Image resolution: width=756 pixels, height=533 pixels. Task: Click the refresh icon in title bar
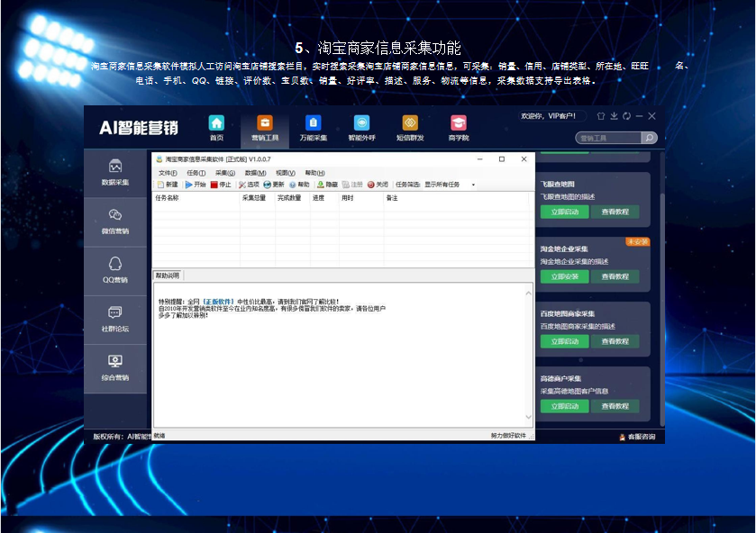[627, 116]
